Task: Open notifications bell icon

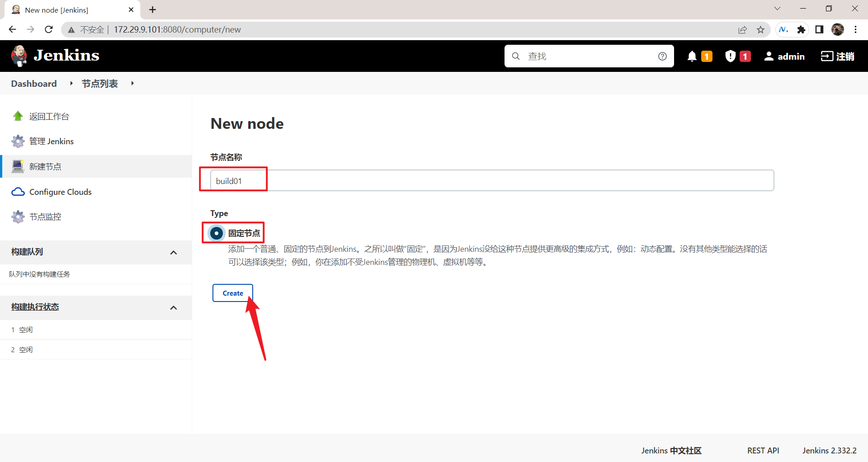Action: [692, 56]
